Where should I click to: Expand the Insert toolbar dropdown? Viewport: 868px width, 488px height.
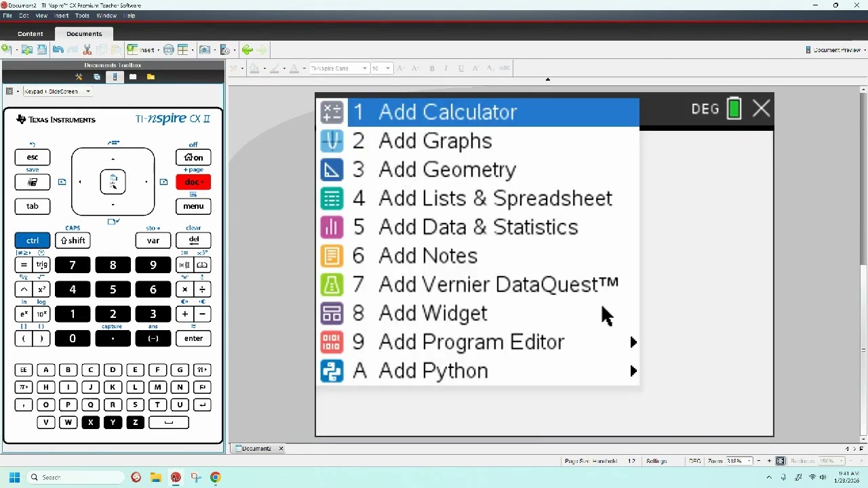pyautogui.click(x=159, y=49)
